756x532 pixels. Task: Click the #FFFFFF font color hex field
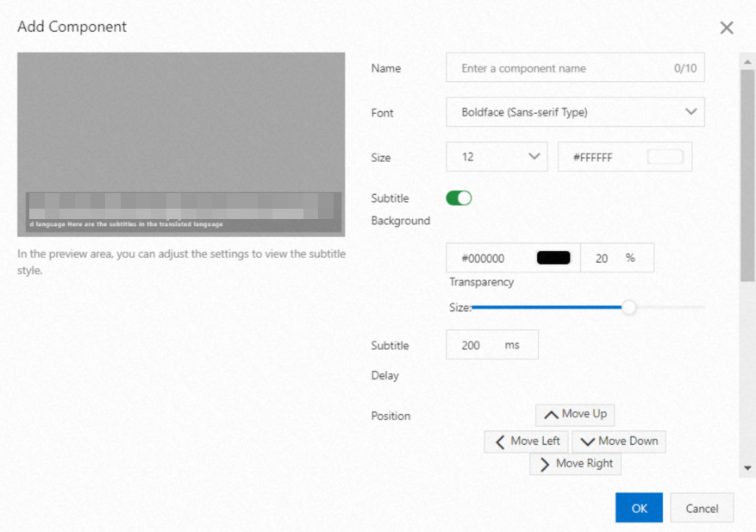click(x=603, y=157)
